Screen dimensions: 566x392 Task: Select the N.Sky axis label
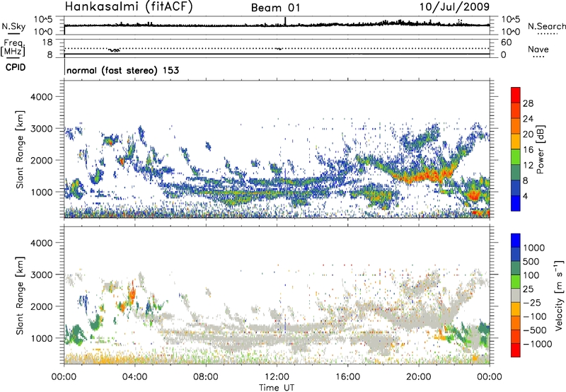click(13, 27)
